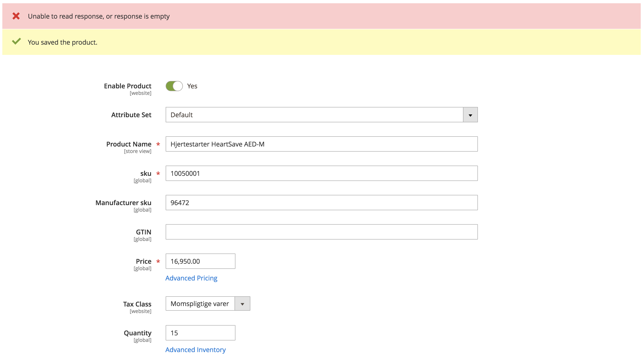Toggle Enable Product to No
Image resolution: width=644 pixels, height=360 pixels.
174,86
